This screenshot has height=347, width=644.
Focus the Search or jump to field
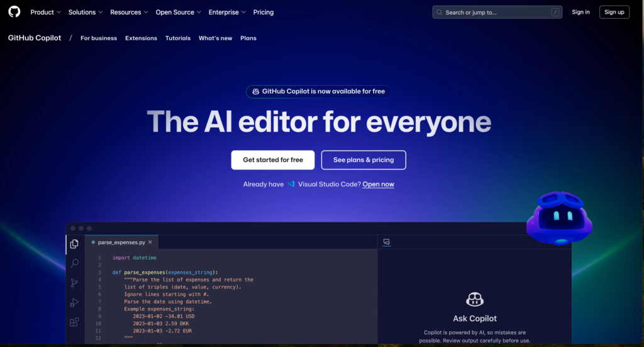pyautogui.click(x=497, y=13)
